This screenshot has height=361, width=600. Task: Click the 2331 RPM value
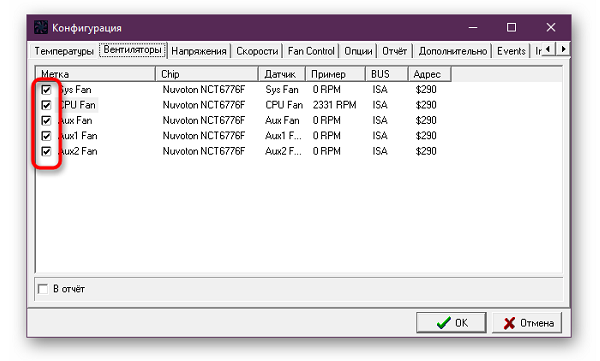334,105
